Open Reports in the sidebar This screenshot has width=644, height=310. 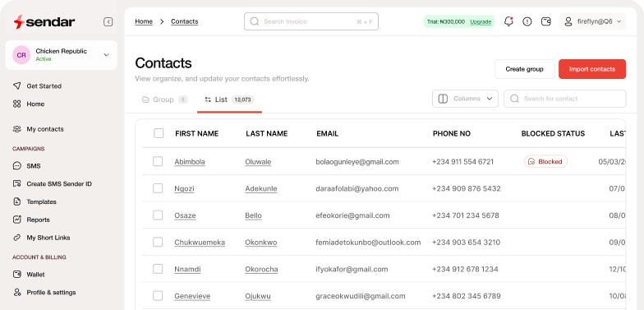coord(38,220)
